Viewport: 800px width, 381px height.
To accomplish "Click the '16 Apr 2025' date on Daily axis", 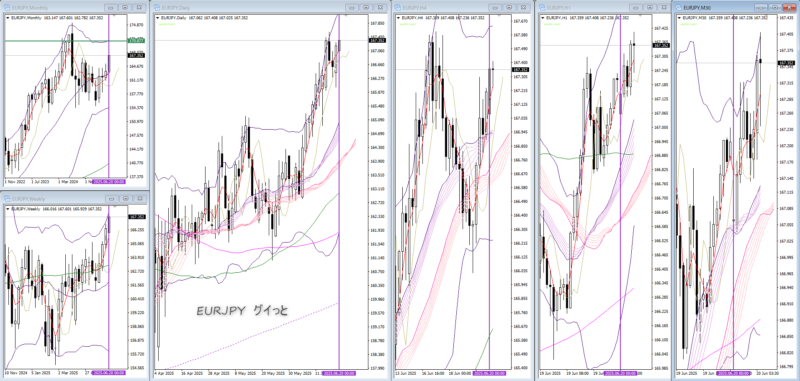I will pyautogui.click(x=191, y=373).
